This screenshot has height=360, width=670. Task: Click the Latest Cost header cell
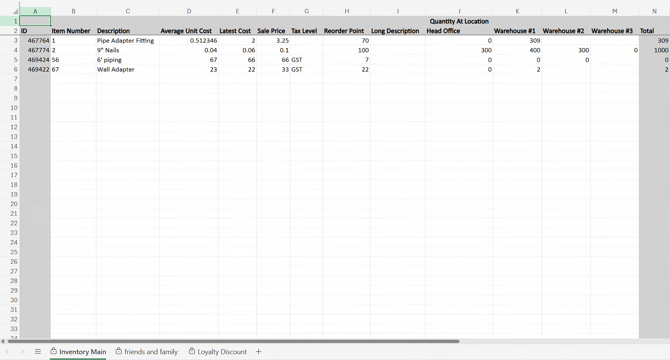click(237, 31)
